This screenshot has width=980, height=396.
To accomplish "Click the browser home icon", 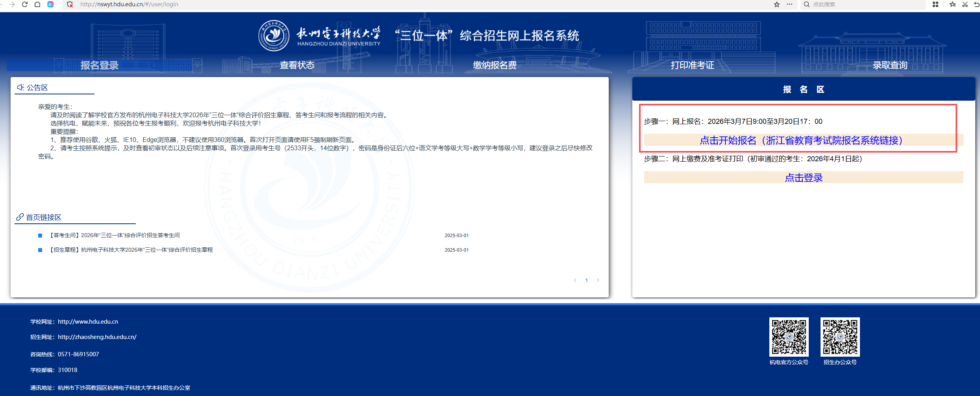I will click(37, 4).
